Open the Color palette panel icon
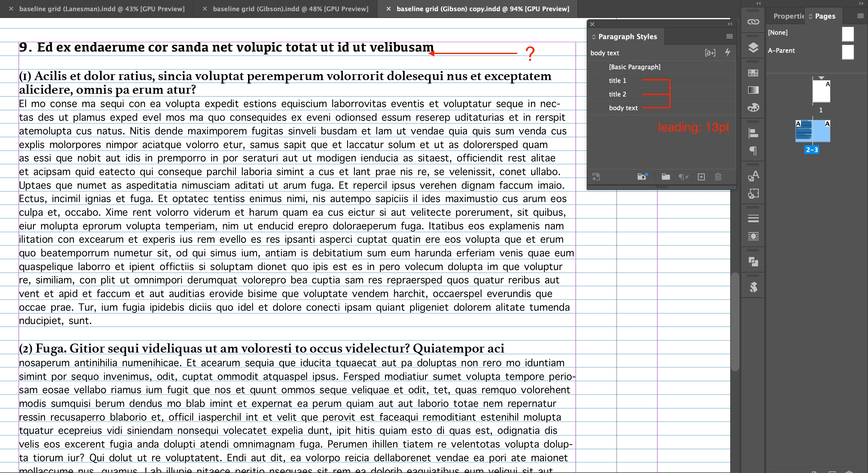Viewport: 868px width, 473px height. (x=753, y=107)
